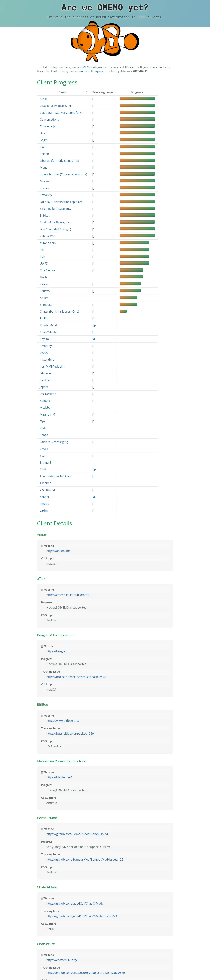Open the https://blabber.im/ website link
This screenshot has width=210, height=980.
coord(59,777)
